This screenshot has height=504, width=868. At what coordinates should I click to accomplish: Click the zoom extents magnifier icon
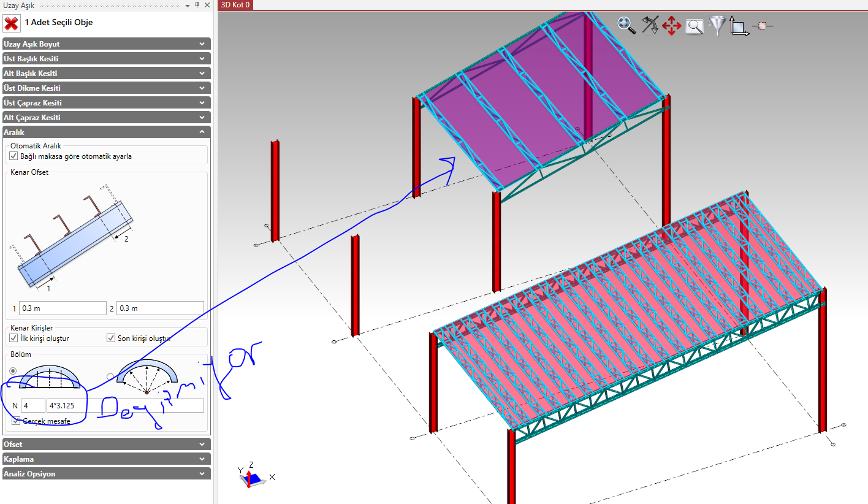626,25
